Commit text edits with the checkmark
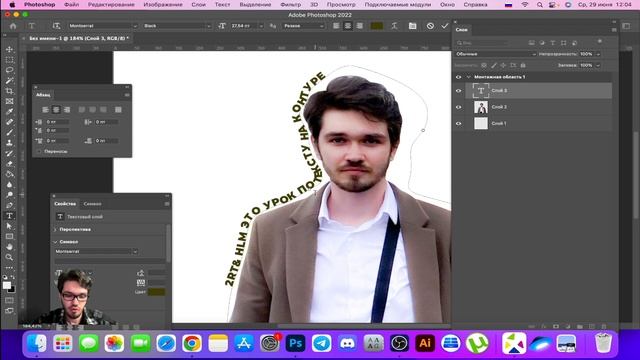Image resolution: width=640 pixels, height=360 pixels. click(445, 26)
